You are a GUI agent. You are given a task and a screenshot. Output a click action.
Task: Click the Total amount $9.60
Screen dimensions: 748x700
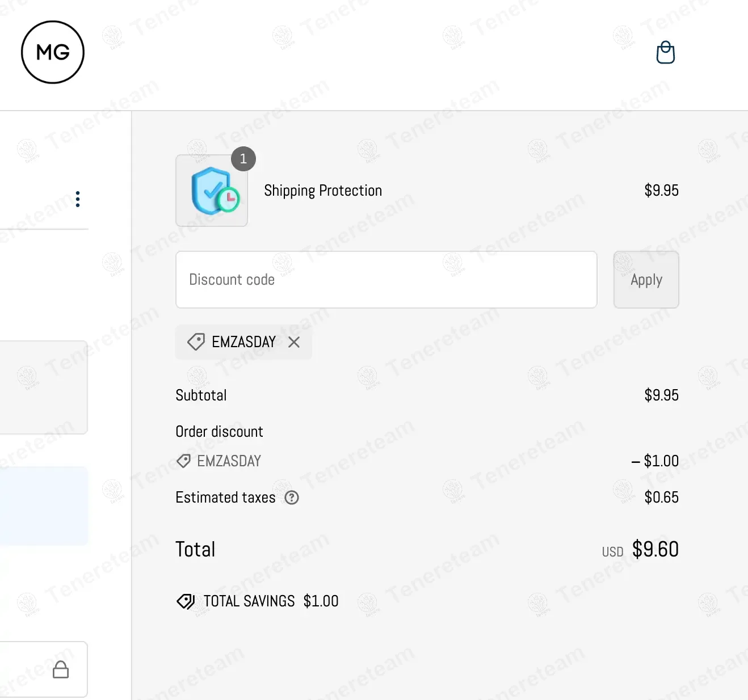click(x=655, y=549)
